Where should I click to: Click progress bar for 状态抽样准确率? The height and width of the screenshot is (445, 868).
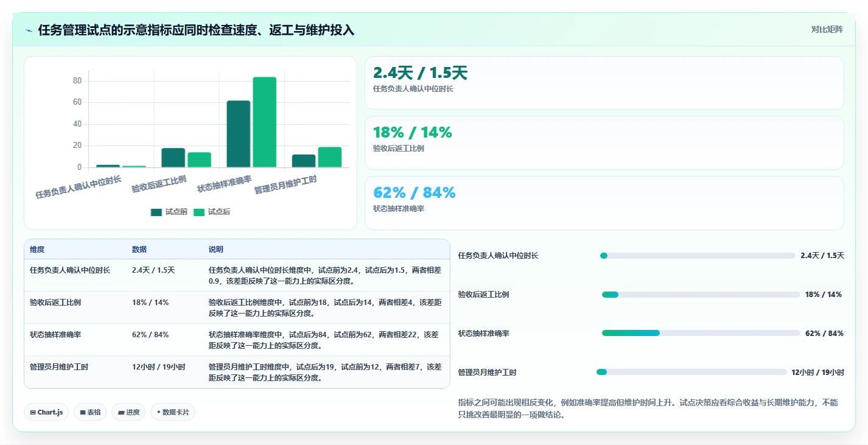(x=701, y=333)
